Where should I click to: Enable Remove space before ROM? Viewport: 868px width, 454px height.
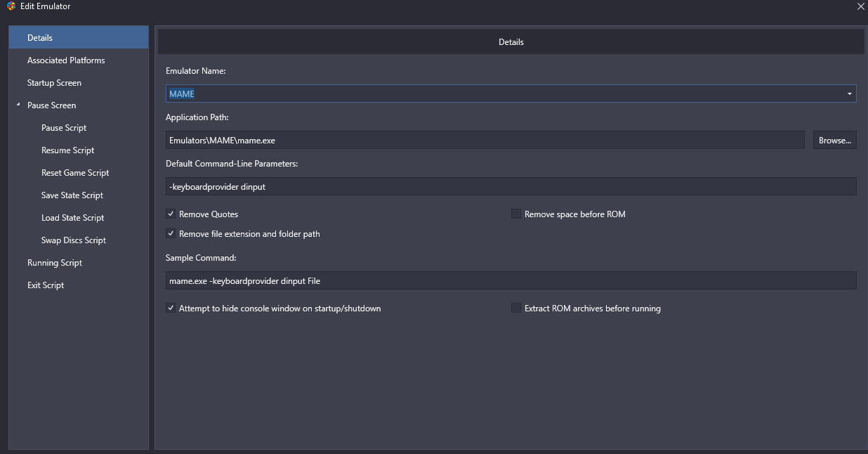516,214
